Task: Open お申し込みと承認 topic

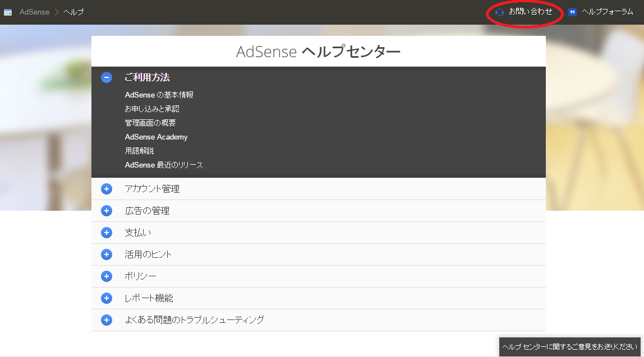Action: tap(152, 109)
